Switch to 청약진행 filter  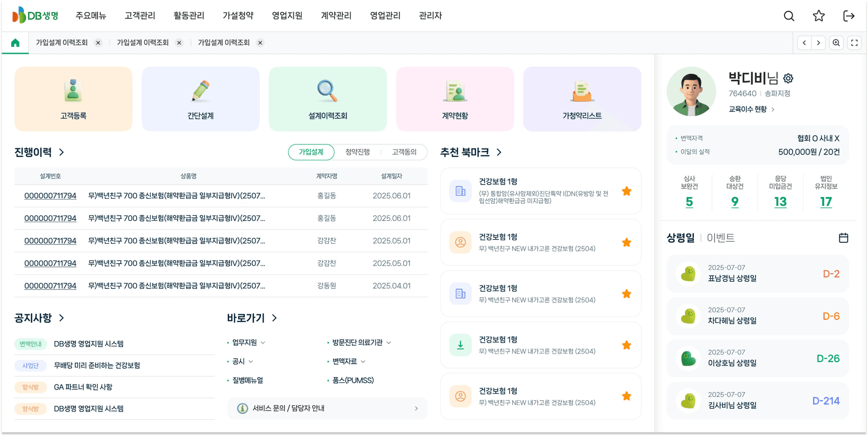(x=358, y=152)
